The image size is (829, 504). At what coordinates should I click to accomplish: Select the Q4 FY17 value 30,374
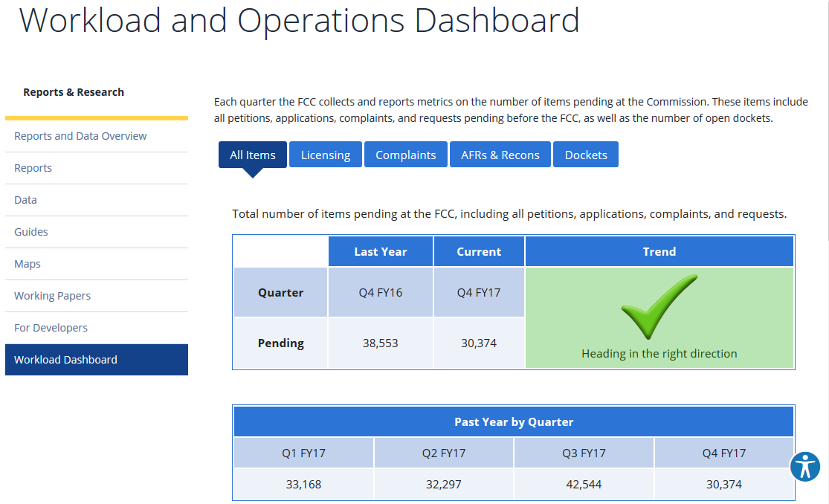click(x=723, y=484)
